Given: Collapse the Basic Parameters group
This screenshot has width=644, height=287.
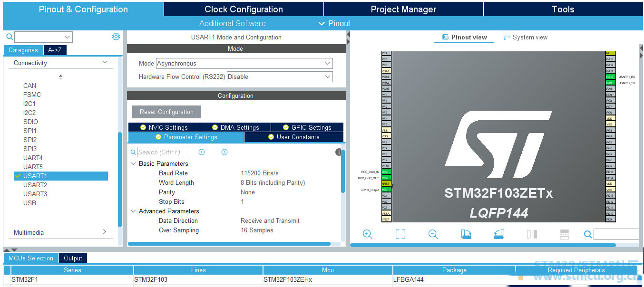Looking at the screenshot, I should pos(133,163).
